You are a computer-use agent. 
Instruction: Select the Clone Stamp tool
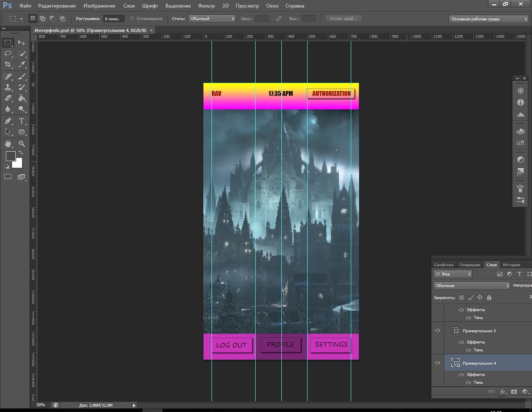click(8, 87)
